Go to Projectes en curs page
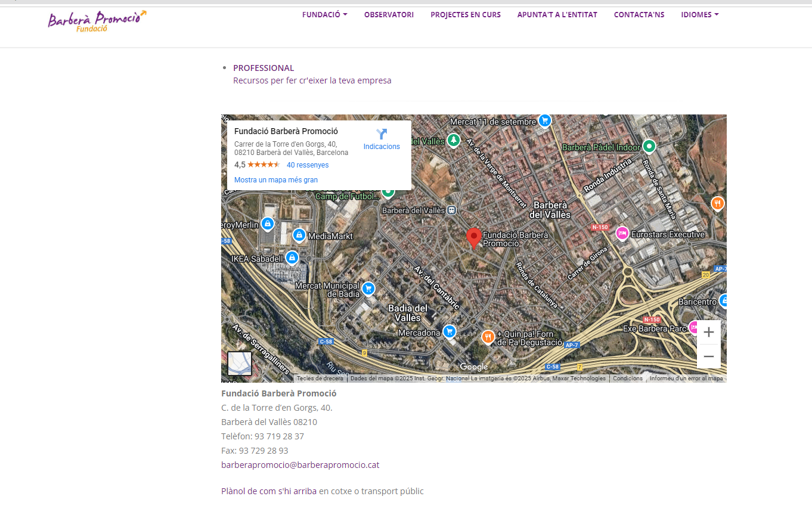 pyautogui.click(x=465, y=15)
